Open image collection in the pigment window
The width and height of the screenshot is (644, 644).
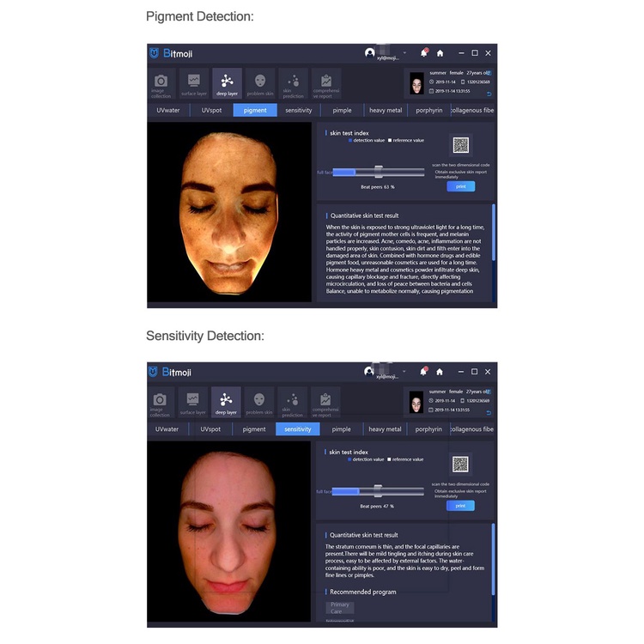(x=159, y=84)
